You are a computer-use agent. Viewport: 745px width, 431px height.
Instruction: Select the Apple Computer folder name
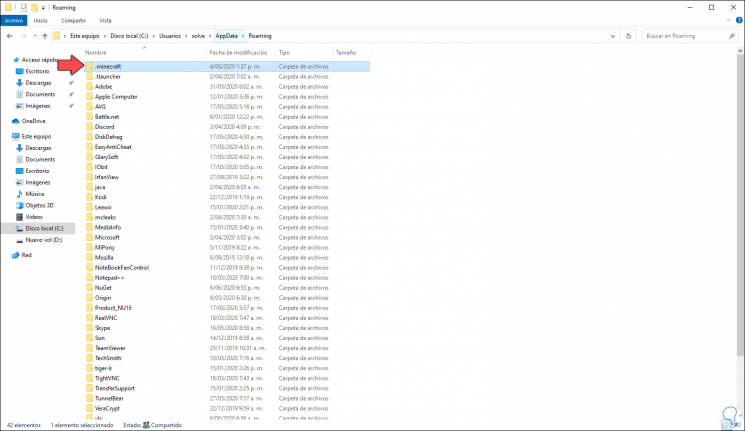point(116,96)
